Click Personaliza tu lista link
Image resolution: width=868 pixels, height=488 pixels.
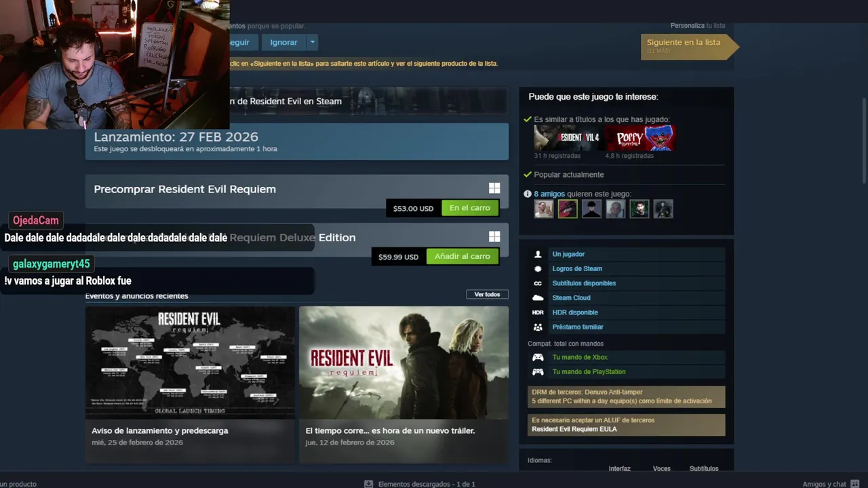pos(698,26)
